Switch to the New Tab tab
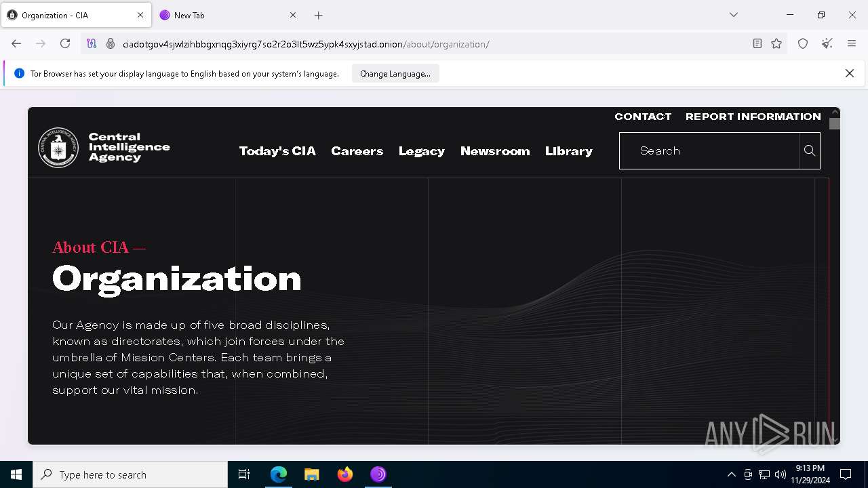868x488 pixels. point(228,15)
